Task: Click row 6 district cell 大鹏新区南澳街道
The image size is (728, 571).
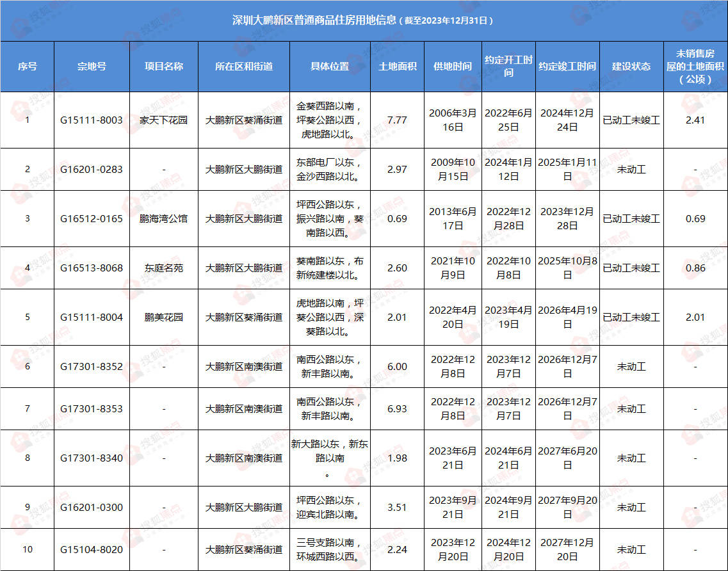Action: (244, 367)
